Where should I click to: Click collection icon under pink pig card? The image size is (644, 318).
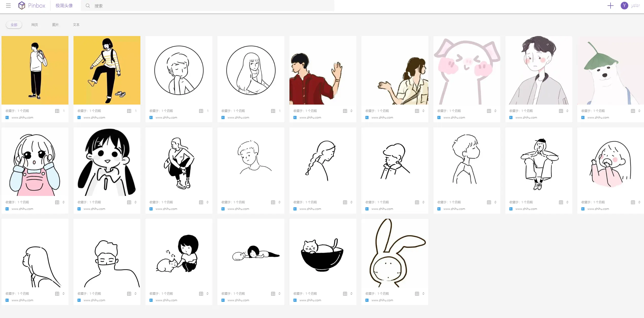[x=489, y=111]
